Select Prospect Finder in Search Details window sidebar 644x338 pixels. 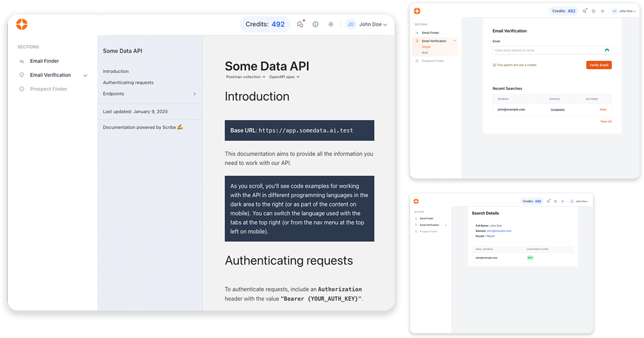pos(428,232)
